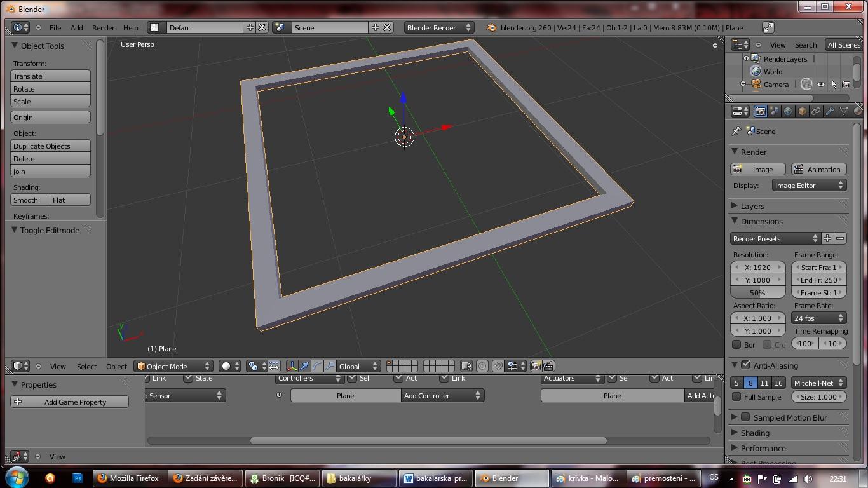The height and width of the screenshot is (488, 868).
Task: Open the Object Data mesh triangle icon
Action: (844, 111)
